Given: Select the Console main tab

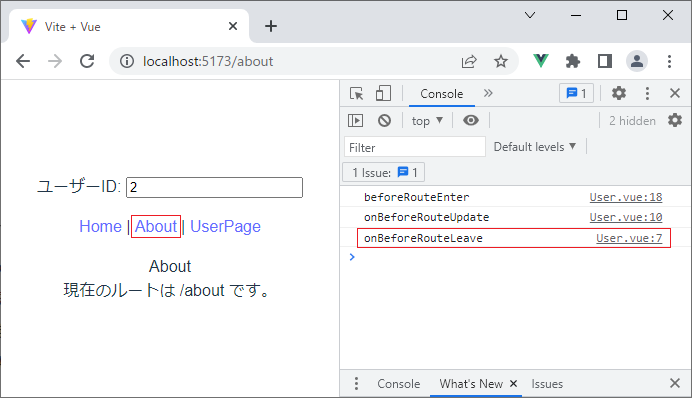Looking at the screenshot, I should pos(441,94).
